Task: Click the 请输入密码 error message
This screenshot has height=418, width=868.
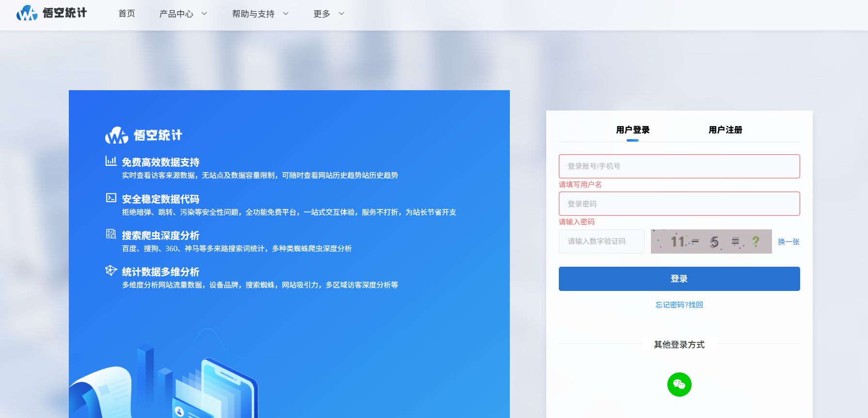Action: (577, 222)
